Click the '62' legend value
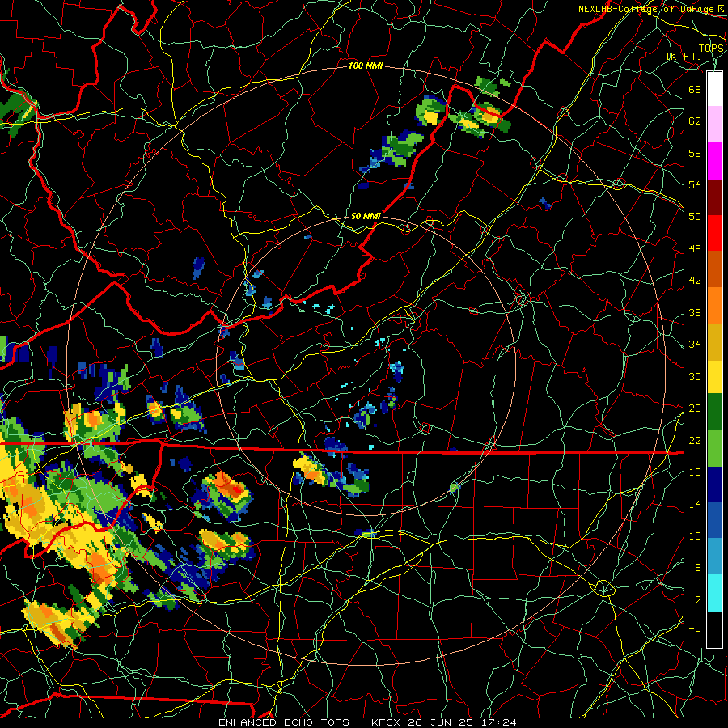728x728 pixels. [x=695, y=121]
